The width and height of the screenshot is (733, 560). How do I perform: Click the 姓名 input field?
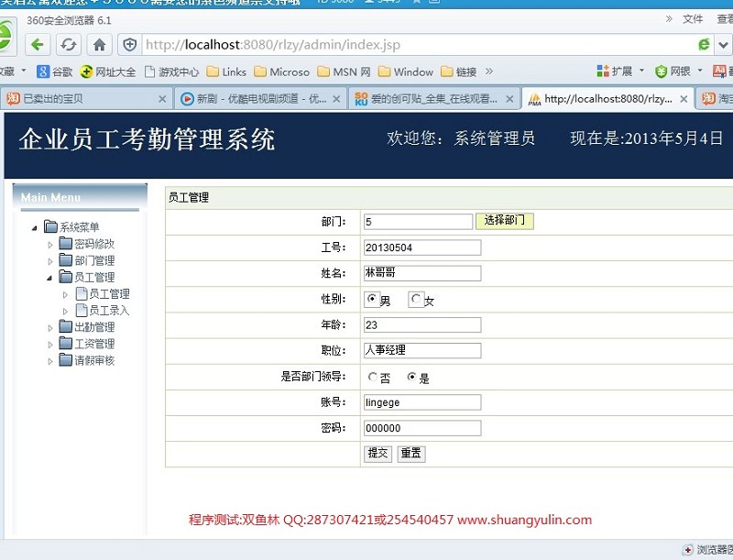(421, 273)
